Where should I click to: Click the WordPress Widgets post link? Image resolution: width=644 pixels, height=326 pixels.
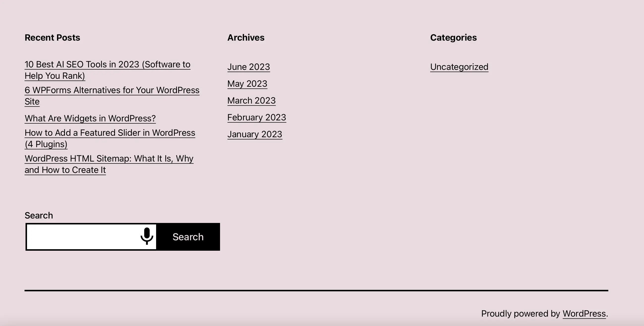(x=90, y=118)
